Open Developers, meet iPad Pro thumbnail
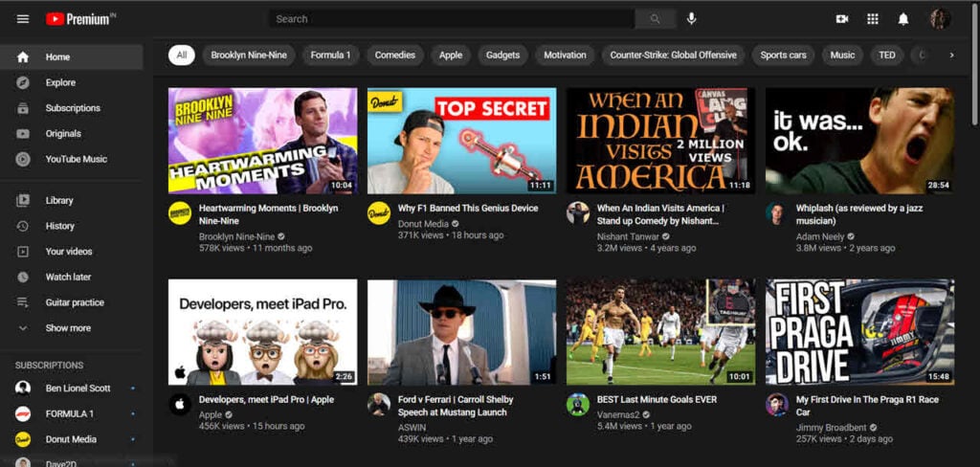 coord(262,332)
